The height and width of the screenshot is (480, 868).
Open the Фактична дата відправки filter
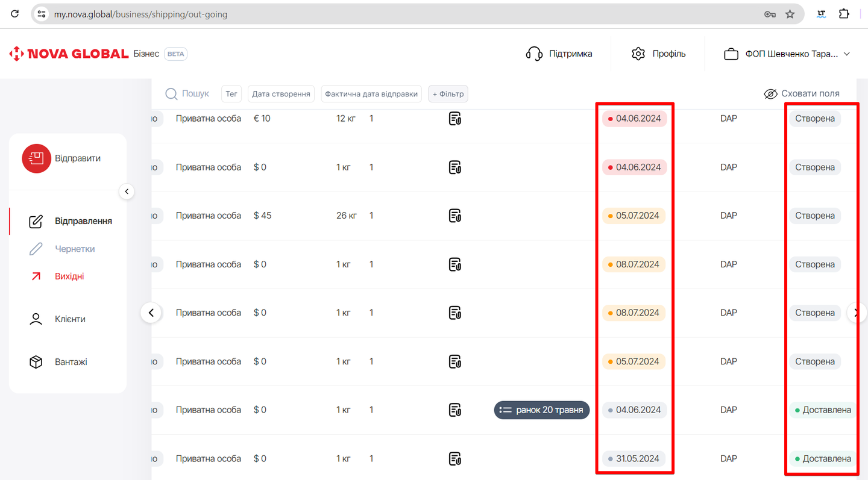[371, 94]
